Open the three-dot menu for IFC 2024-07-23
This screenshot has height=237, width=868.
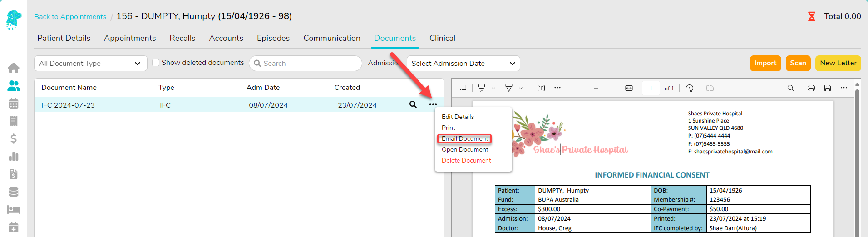click(433, 104)
